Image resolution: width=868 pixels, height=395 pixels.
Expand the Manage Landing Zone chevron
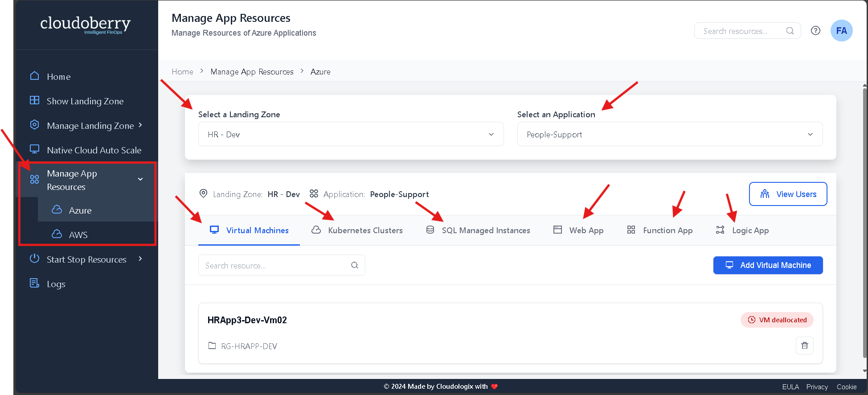pos(140,125)
